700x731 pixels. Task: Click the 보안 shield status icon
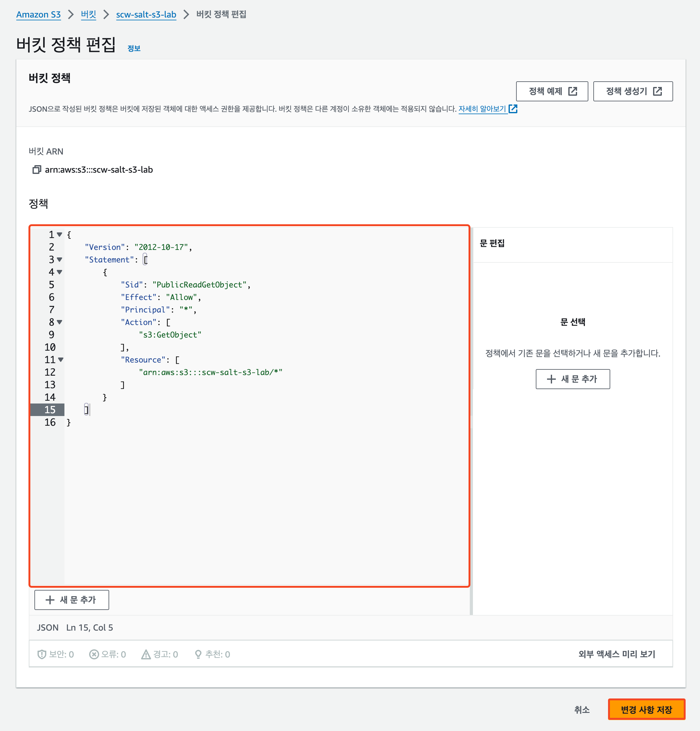point(42,654)
